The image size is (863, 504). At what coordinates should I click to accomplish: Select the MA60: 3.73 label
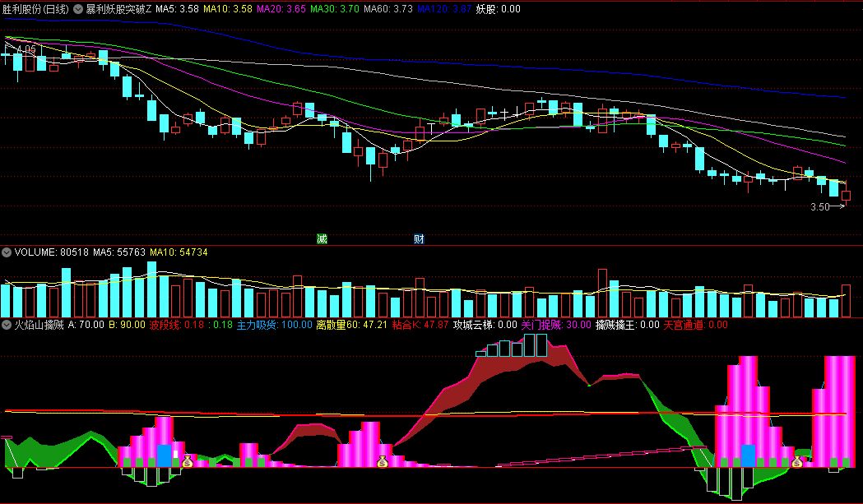(x=388, y=9)
